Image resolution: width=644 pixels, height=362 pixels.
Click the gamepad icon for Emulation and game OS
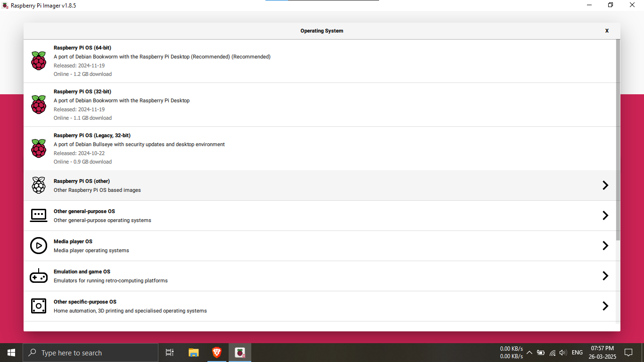click(x=39, y=276)
